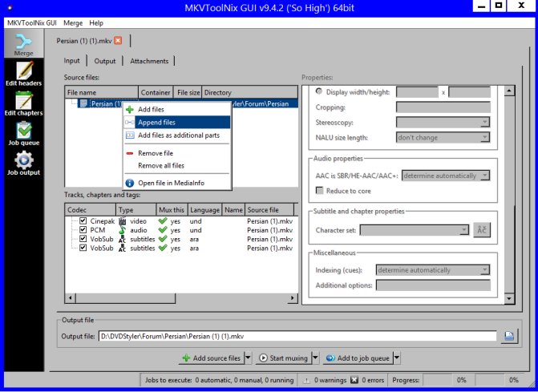Click the warnings status icon

pyautogui.click(x=307, y=380)
